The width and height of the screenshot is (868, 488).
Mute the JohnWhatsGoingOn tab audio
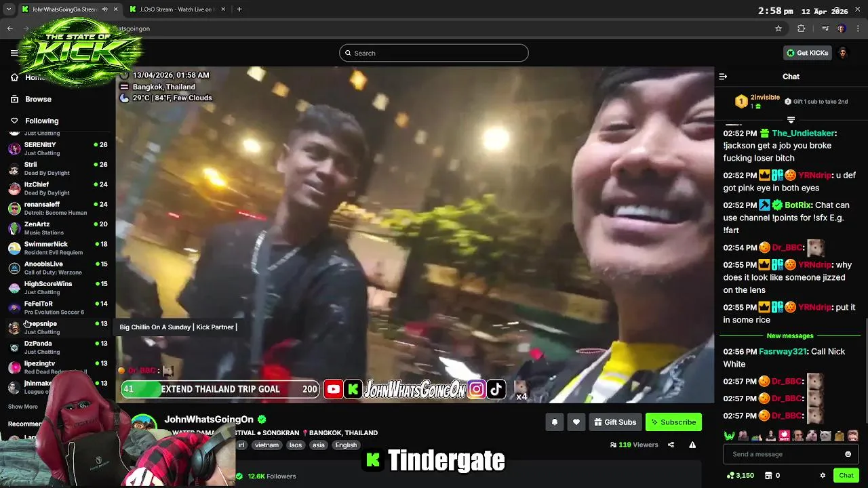click(x=104, y=9)
